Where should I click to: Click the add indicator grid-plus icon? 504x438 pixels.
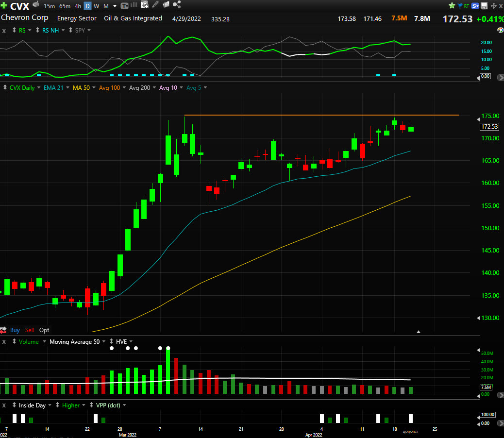tap(145, 4)
